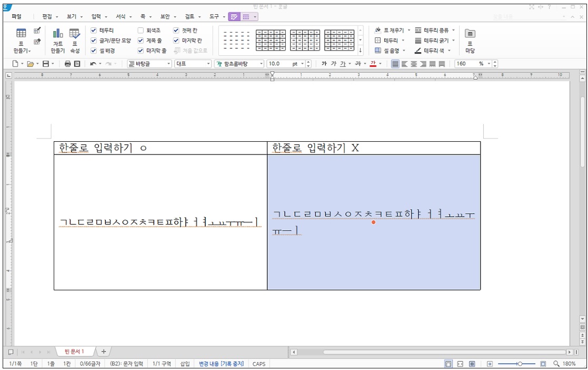Image resolution: width=588 pixels, height=370 pixels.
Task: Click 변경 내용 [기록 중지] status
Action: 221,364
